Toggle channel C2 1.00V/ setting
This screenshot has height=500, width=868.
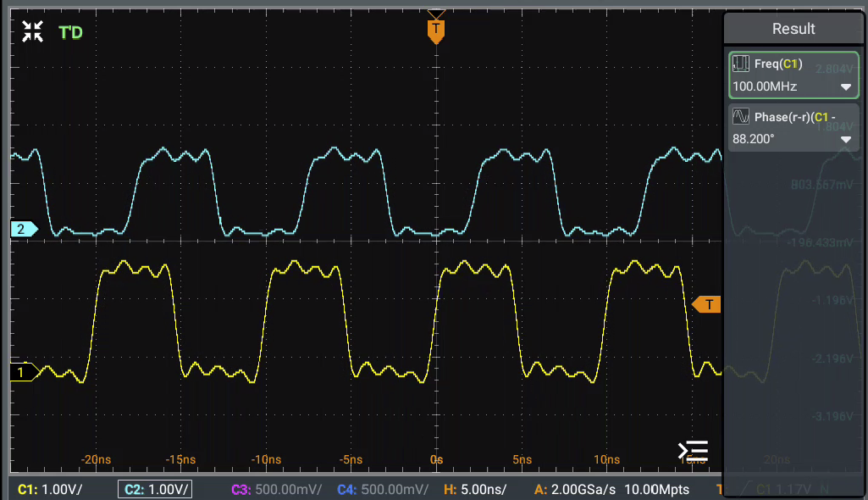tap(155, 490)
